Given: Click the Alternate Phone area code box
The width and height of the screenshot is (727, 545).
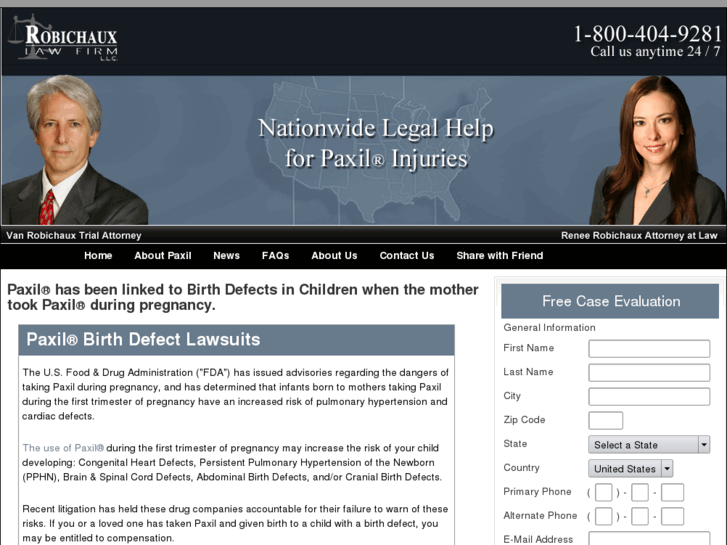Looking at the screenshot, I should 603,516.
